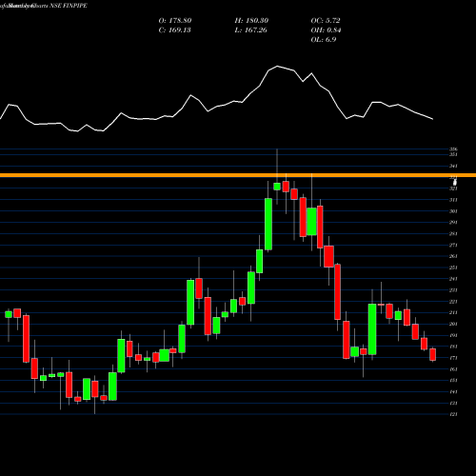Click the 211 price axis label
This screenshot has width=476, height=476.
tap(453, 313)
